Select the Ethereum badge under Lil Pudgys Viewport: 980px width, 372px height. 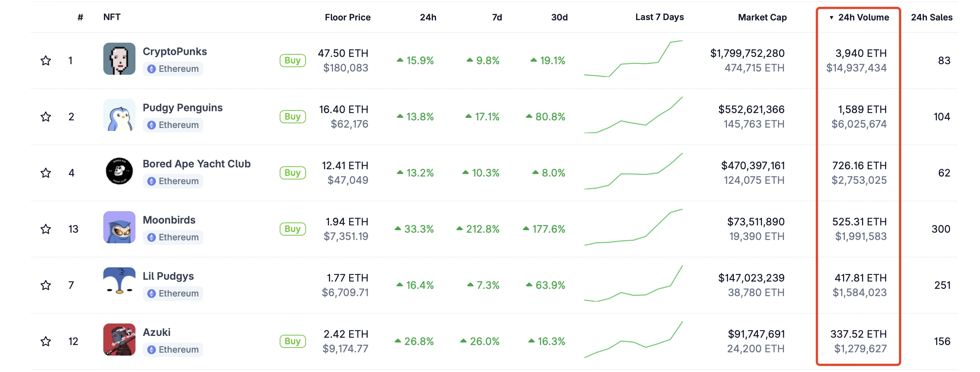(172, 293)
